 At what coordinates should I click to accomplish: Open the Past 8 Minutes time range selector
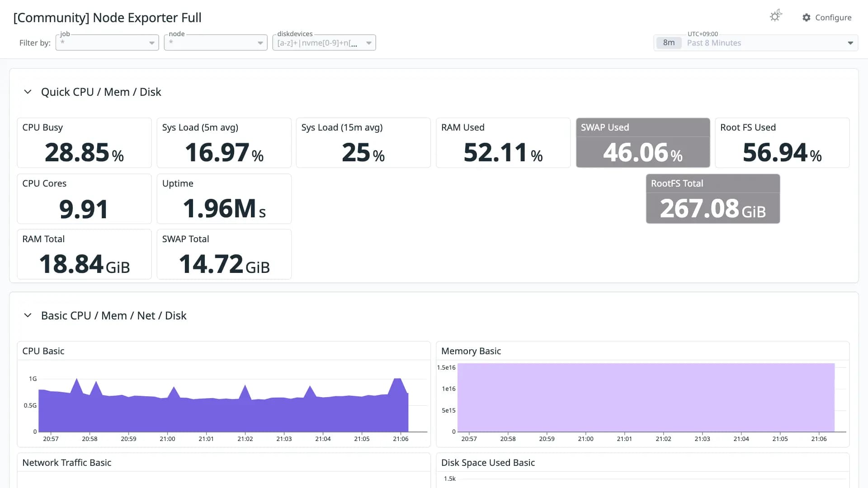756,43
